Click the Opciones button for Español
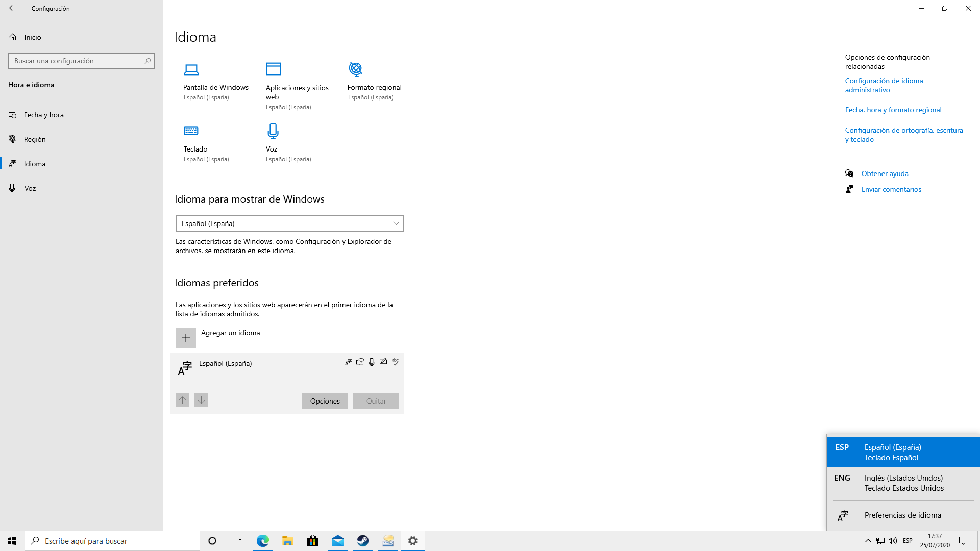 tap(325, 401)
